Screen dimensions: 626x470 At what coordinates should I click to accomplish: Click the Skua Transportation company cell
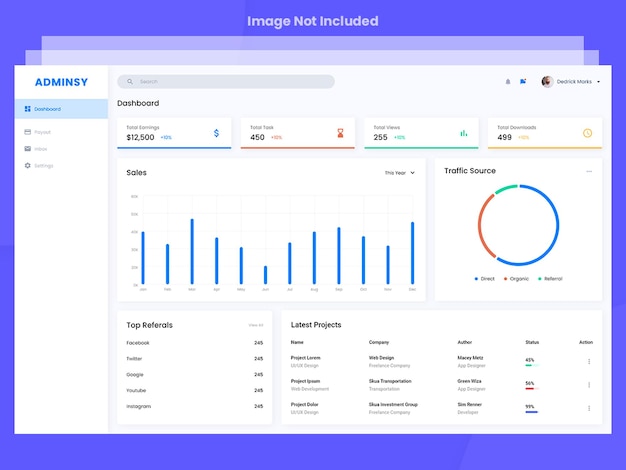tap(390, 381)
